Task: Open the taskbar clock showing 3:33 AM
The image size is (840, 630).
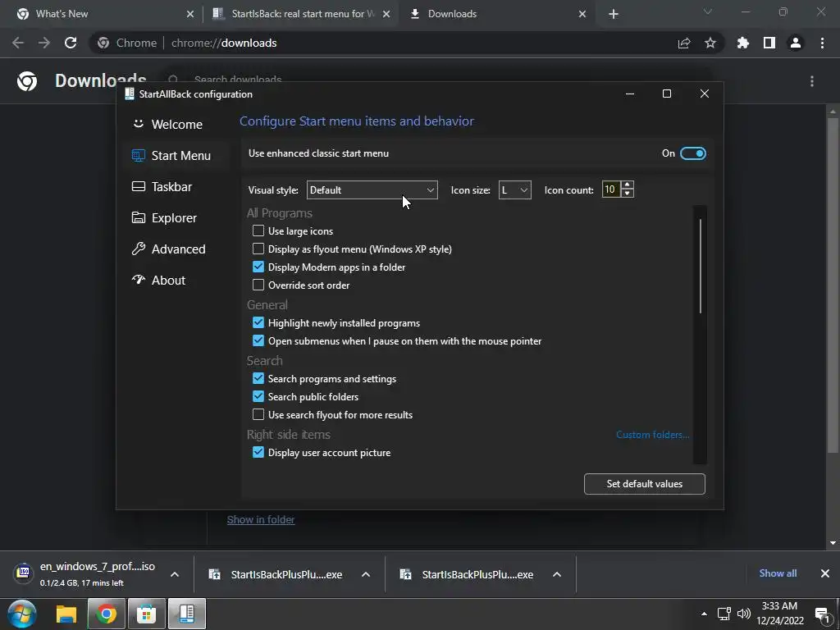Action: click(780, 614)
